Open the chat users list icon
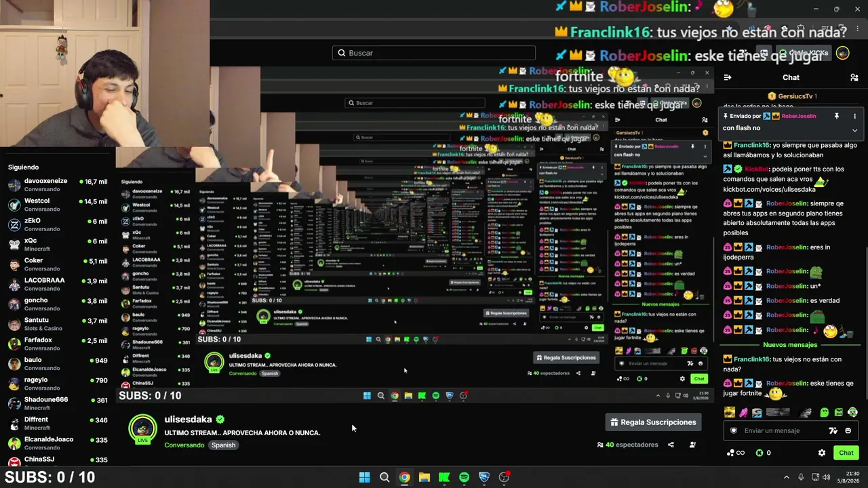This screenshot has width=868, height=488. pos(854,77)
